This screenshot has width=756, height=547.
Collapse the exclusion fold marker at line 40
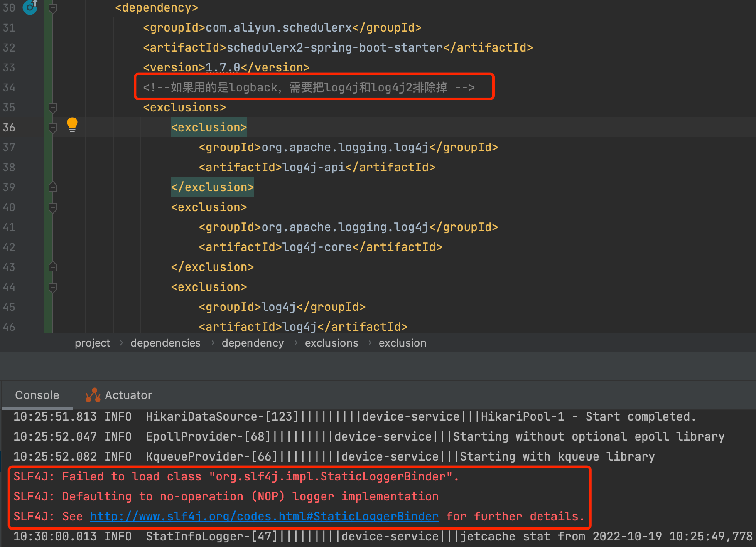(x=53, y=208)
